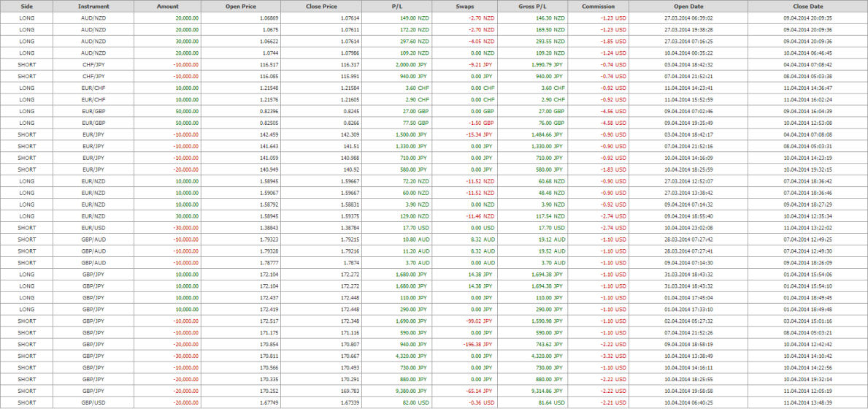The height and width of the screenshot is (409, 868).
Task: Select the swap value -9.21 JPY
Action: (x=480, y=65)
